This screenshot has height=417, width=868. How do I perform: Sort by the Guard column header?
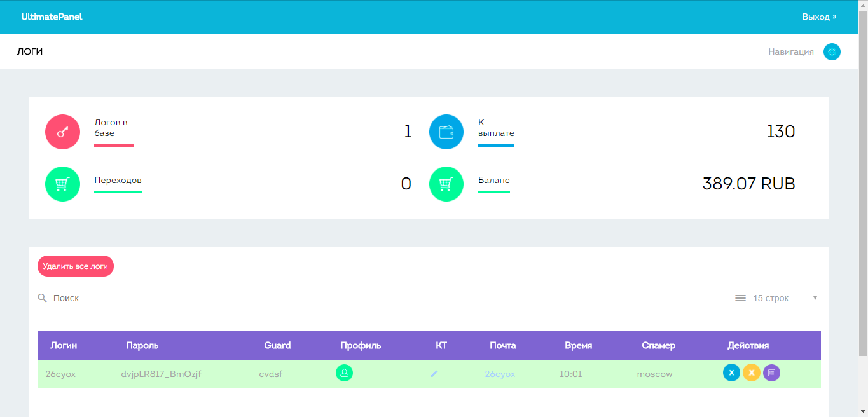pos(277,345)
